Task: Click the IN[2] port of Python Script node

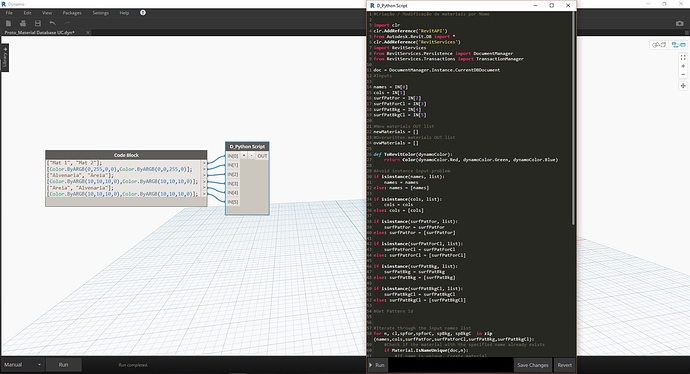Action: point(233,174)
